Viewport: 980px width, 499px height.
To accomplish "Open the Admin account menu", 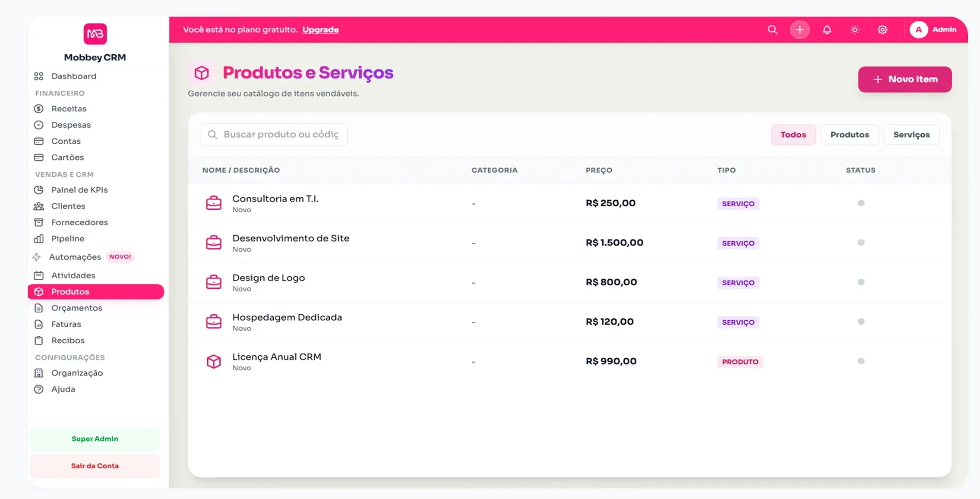I will click(935, 29).
